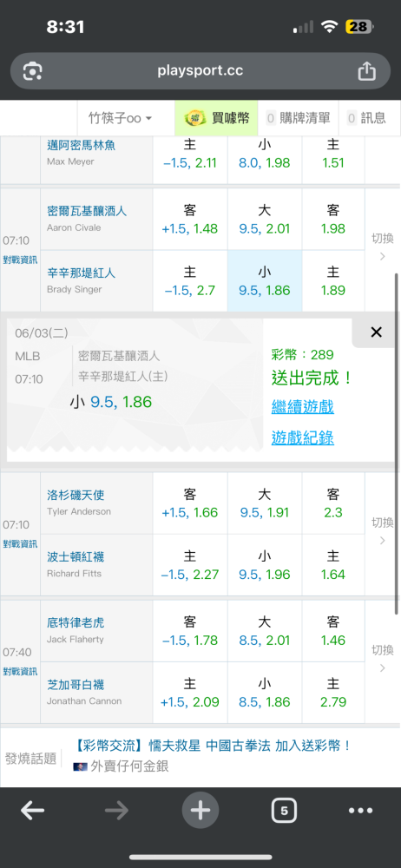401x868 pixels.
Task: Go back with the browser back arrow
Action: (32, 811)
